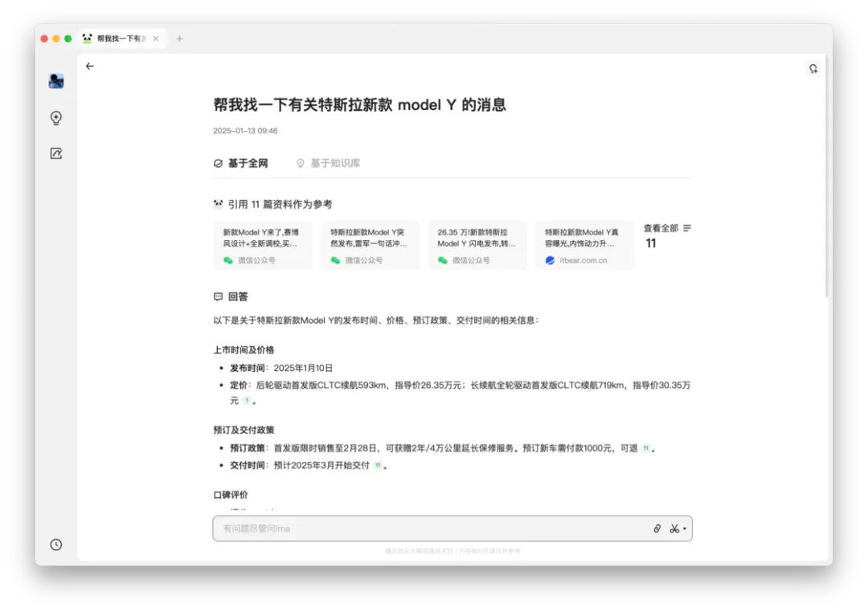Open 查看全部 references list
This screenshot has height=612, width=868.
tap(667, 228)
